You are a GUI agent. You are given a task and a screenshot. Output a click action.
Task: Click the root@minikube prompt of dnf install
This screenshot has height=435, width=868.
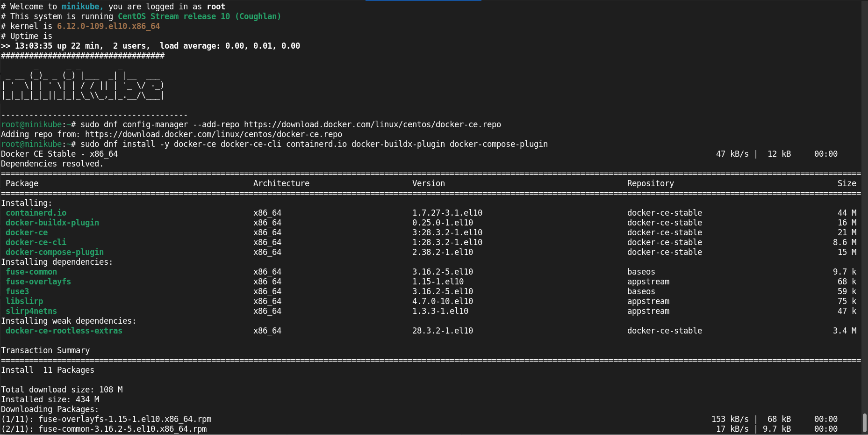click(x=38, y=144)
